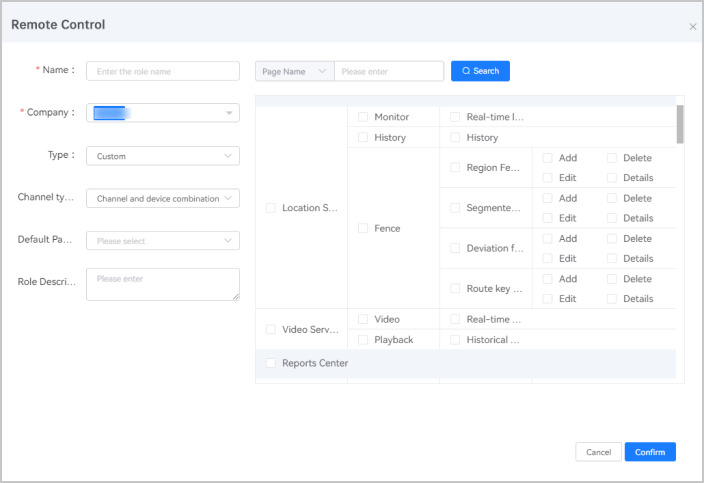Close the Remote Control dialog
This screenshot has height=483, width=704.
693,27
